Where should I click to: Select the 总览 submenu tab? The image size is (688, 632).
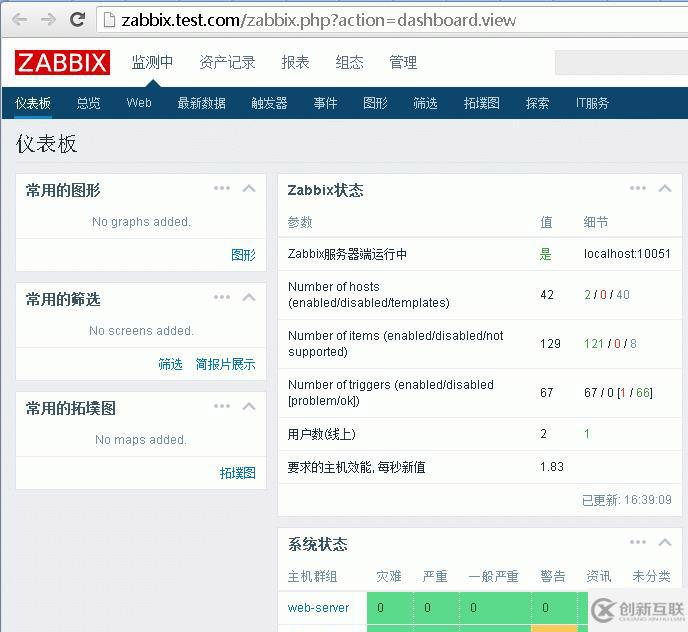(x=88, y=103)
